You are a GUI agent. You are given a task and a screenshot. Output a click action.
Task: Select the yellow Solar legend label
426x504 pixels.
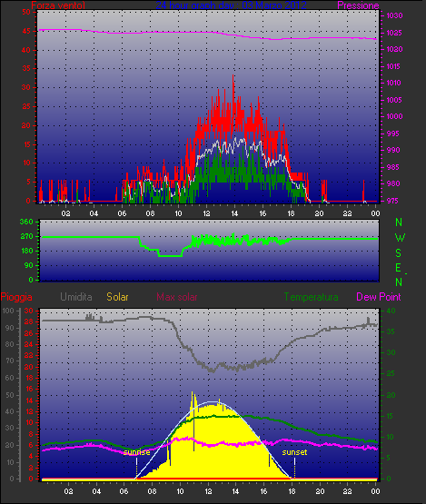point(117,297)
